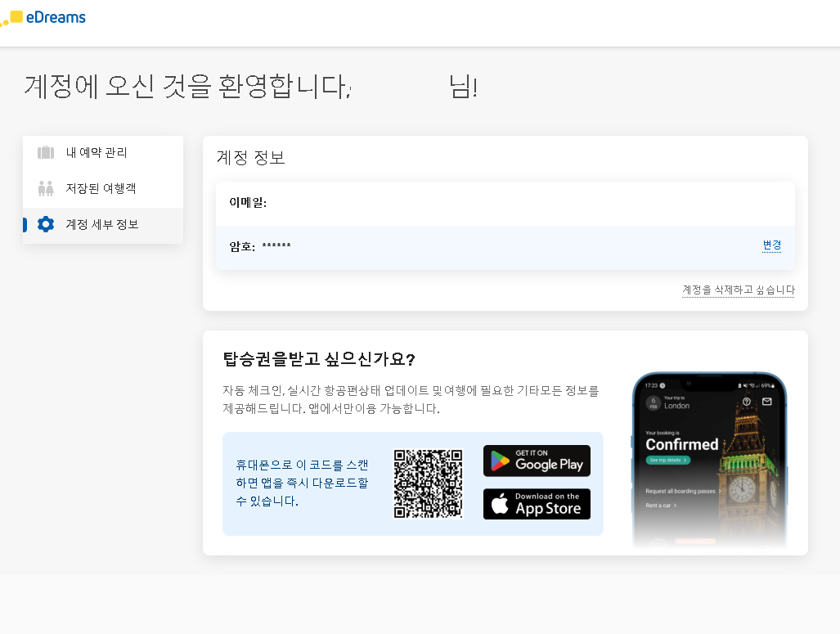
Task: Click the 자동 체크인 description paragraph
Action: pos(411,399)
